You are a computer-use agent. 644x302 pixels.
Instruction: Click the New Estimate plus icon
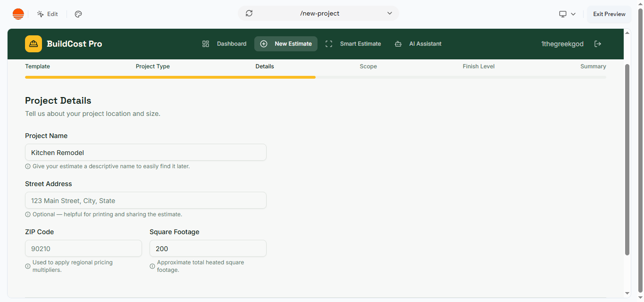[264, 44]
